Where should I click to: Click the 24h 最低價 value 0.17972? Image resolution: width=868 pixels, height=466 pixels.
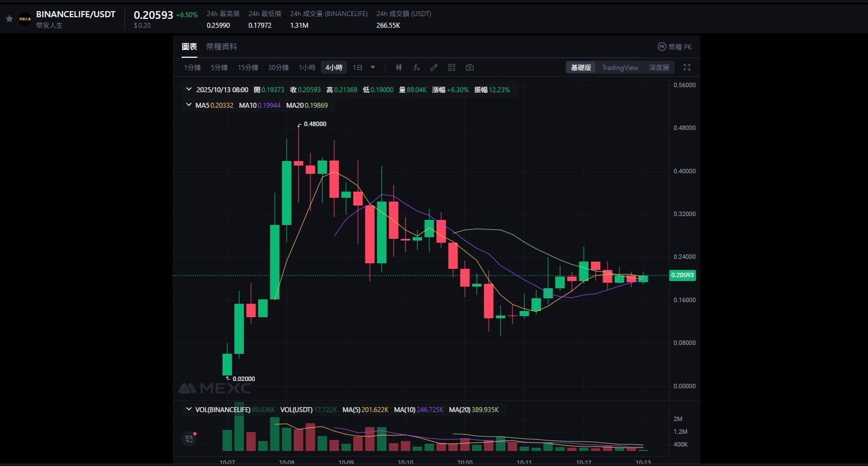point(260,25)
